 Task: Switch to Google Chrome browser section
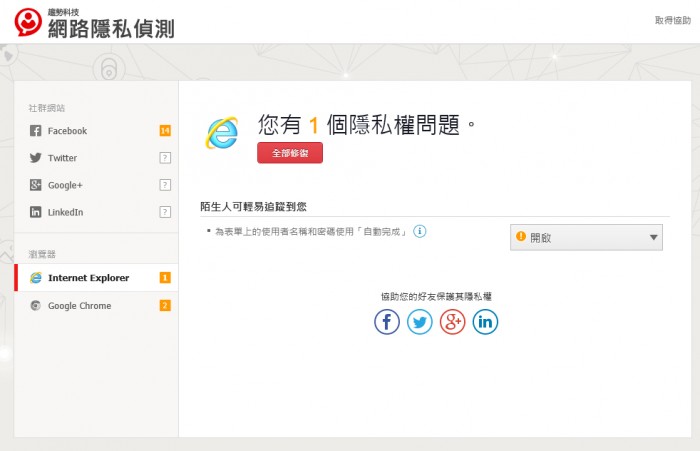[x=79, y=306]
